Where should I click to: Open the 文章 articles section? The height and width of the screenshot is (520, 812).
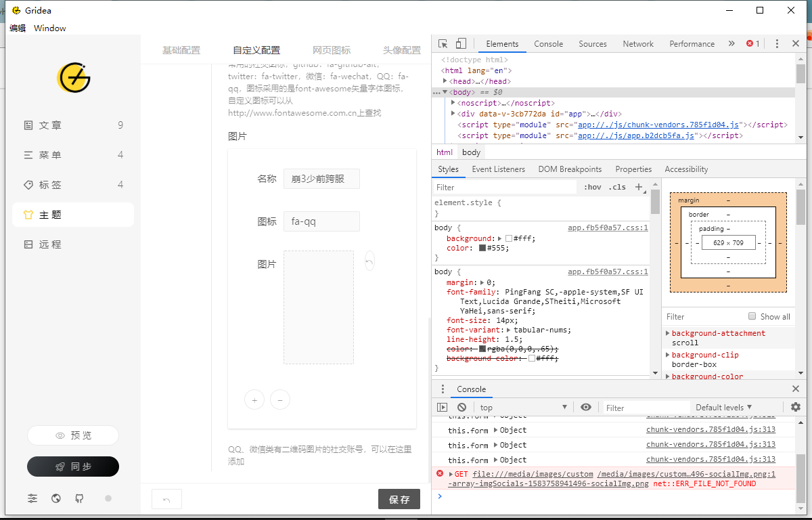click(x=73, y=125)
